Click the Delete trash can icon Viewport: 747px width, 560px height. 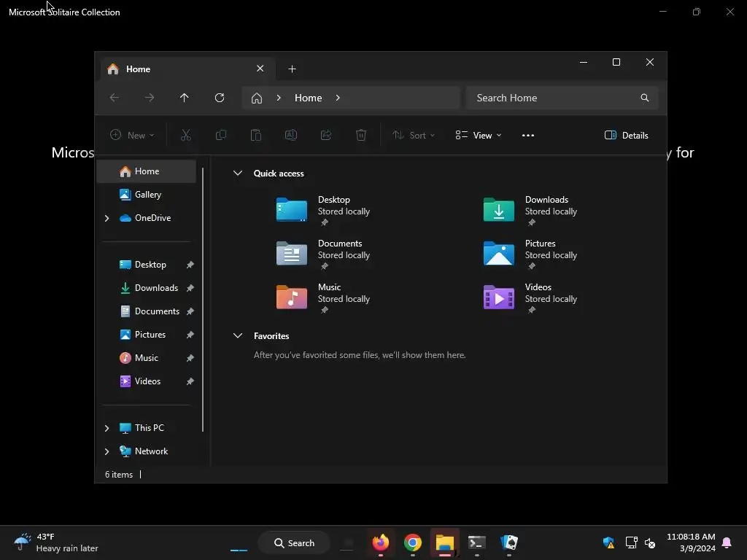[361, 135]
